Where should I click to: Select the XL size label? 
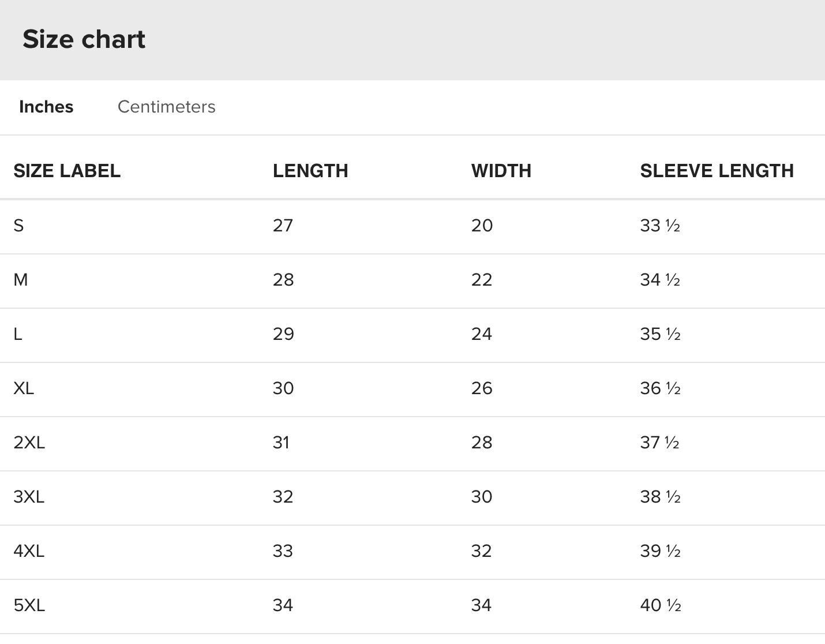(24, 388)
